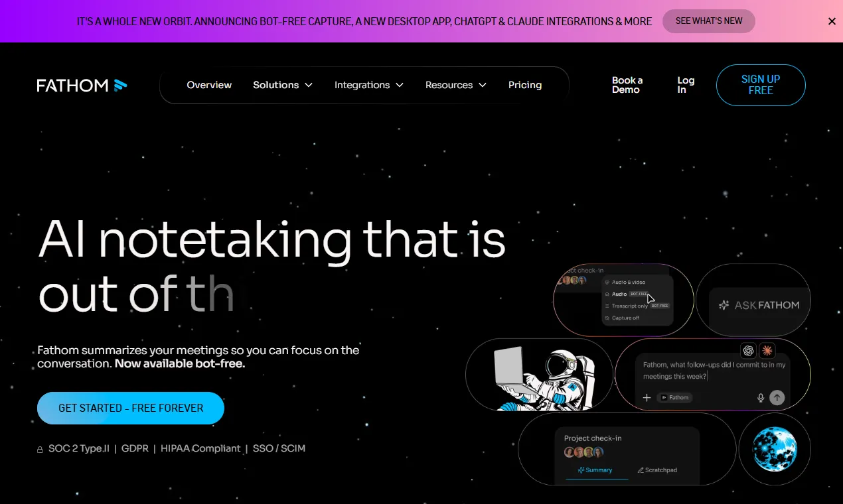Click the Fathom logo in the header
This screenshot has height=504, width=843.
[82, 85]
